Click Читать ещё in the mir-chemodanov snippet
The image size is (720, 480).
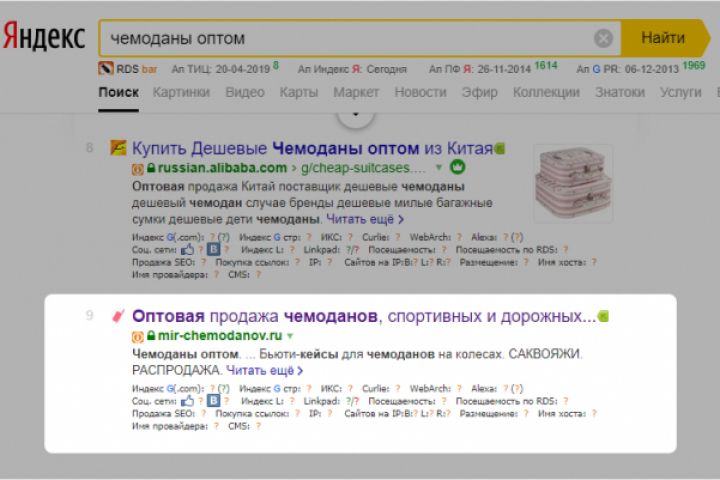click(264, 371)
